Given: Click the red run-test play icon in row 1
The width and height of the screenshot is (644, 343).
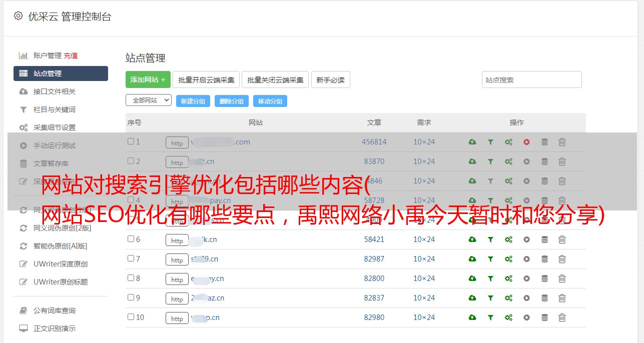Looking at the screenshot, I should pos(526,142).
